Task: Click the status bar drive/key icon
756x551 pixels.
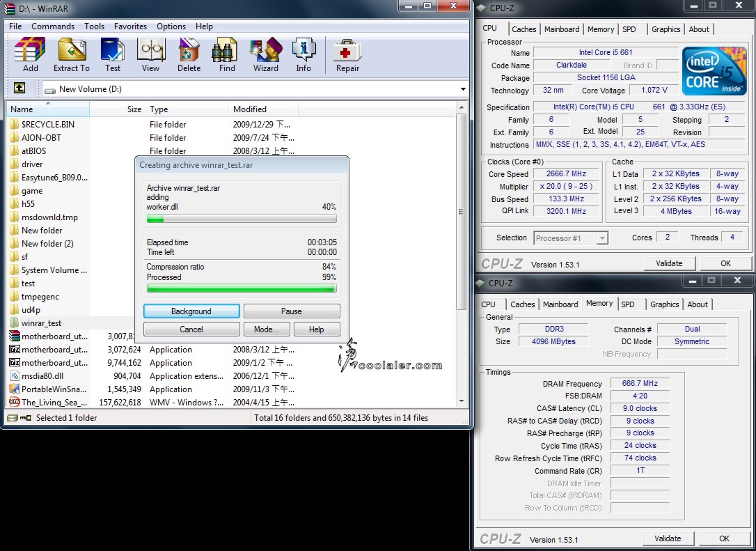Action: pyautogui.click(x=19, y=418)
